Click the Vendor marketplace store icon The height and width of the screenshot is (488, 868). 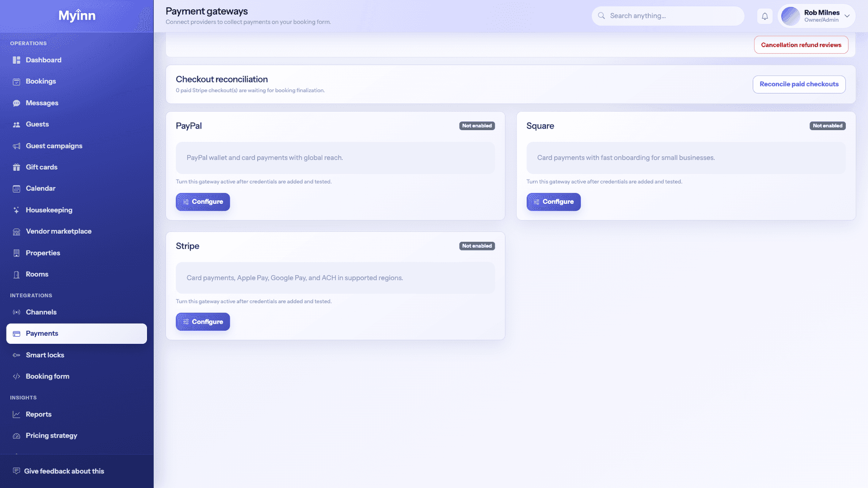(x=16, y=232)
